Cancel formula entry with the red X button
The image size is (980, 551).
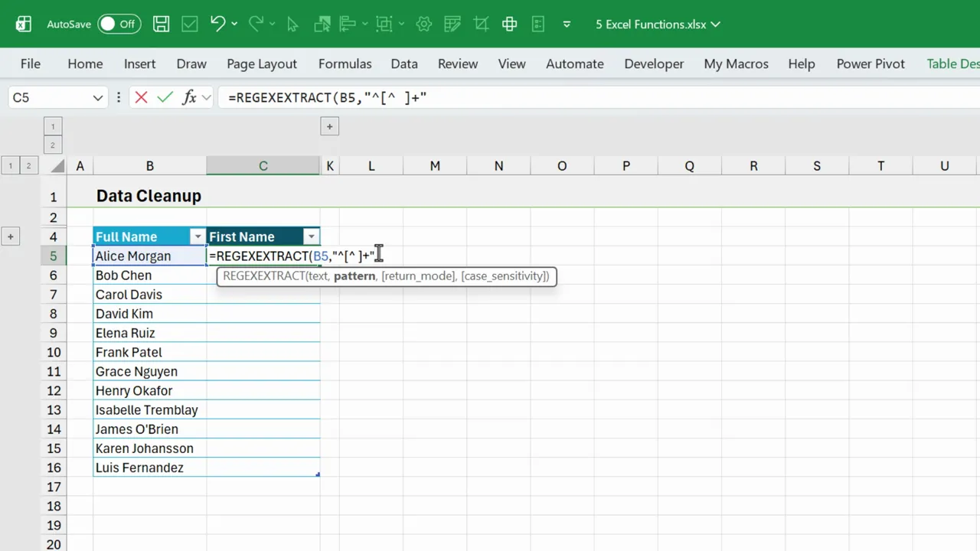tap(140, 97)
